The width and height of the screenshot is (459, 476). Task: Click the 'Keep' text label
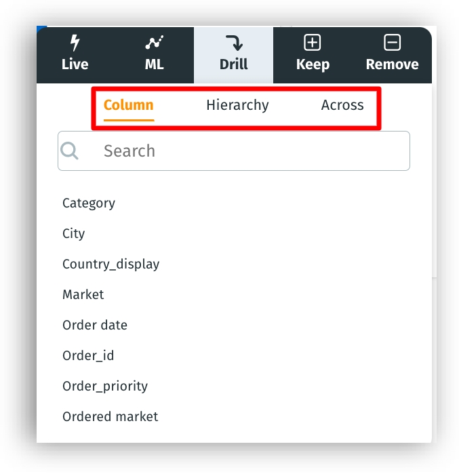[313, 65]
